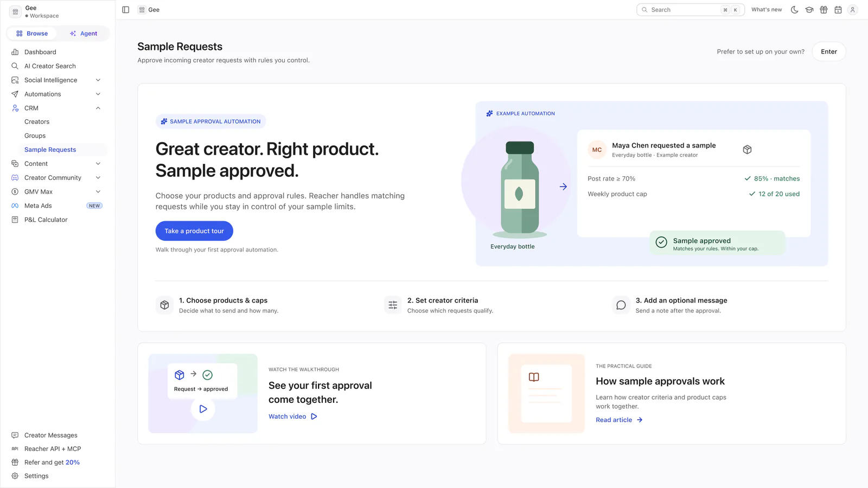
Task: Expand the Content section chevron
Action: pyautogui.click(x=98, y=164)
